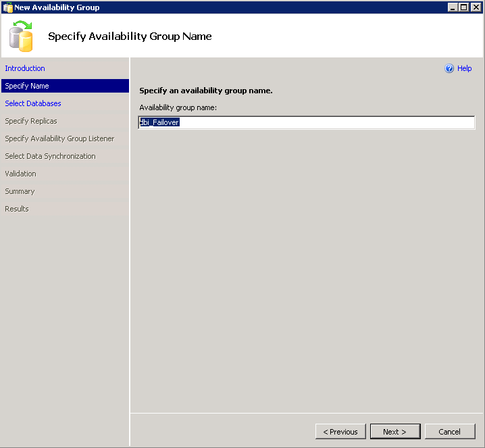The width and height of the screenshot is (485, 448).
Task: Click the Help question mark icon
Action: click(449, 68)
